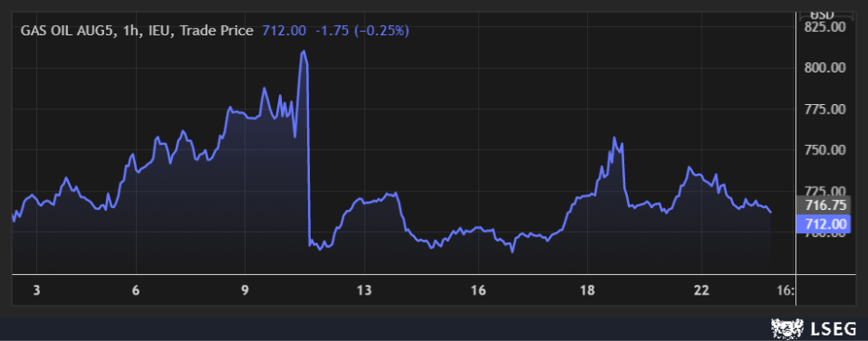The image size is (868, 341).
Task: Select date marker 13 on time axis
Action: [x=365, y=291]
